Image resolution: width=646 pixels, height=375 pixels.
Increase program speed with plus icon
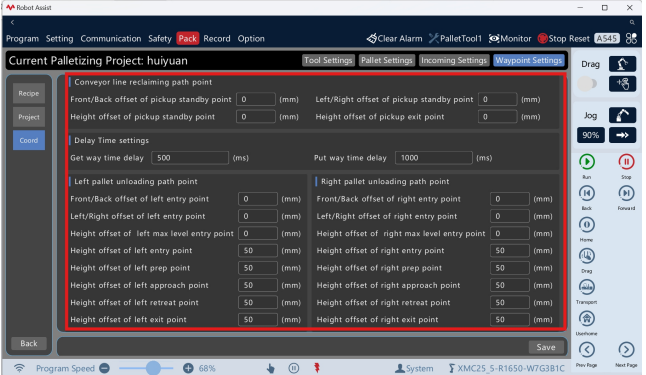pyautogui.click(x=188, y=368)
